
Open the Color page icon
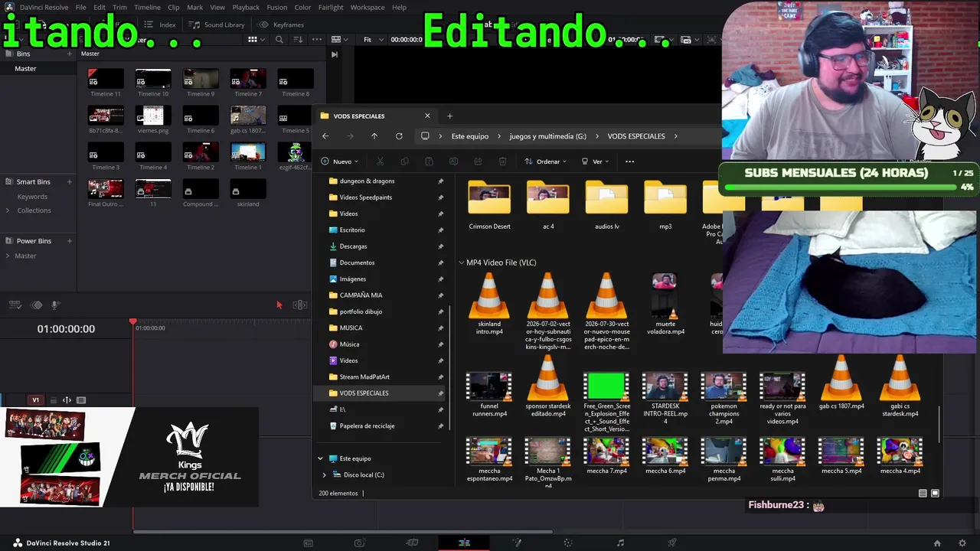(567, 543)
